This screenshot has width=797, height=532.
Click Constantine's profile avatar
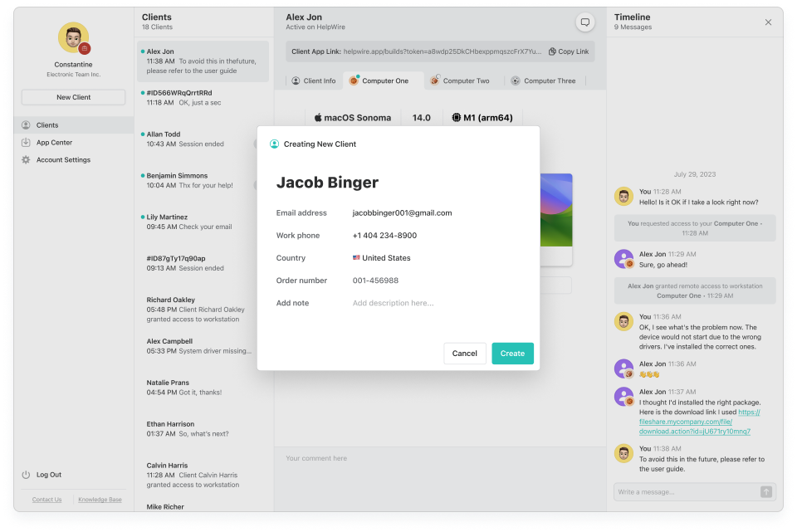point(73,37)
